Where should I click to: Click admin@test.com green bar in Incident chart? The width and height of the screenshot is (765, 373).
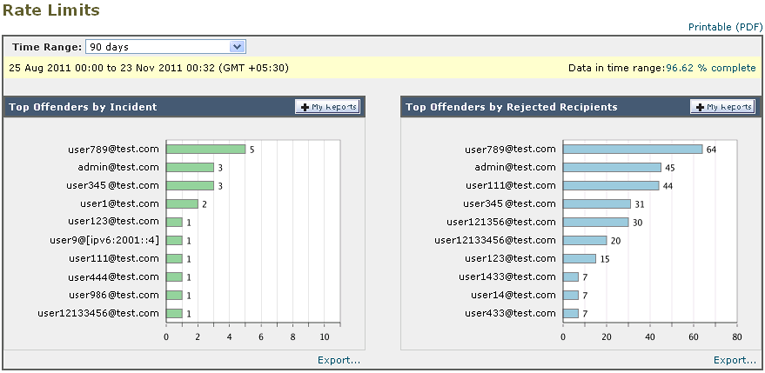(190, 167)
